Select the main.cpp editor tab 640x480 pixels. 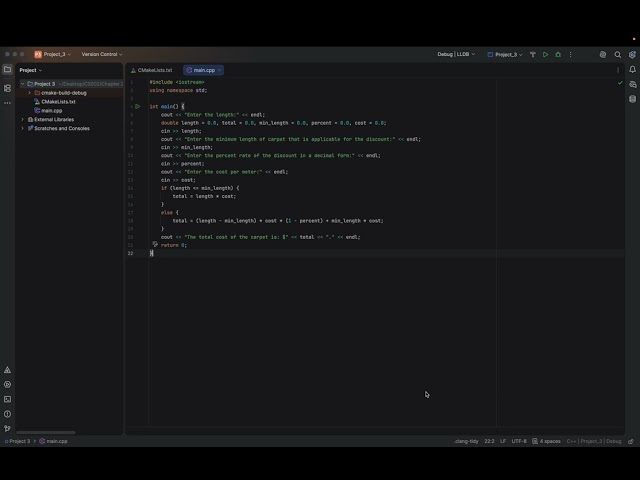tap(201, 70)
